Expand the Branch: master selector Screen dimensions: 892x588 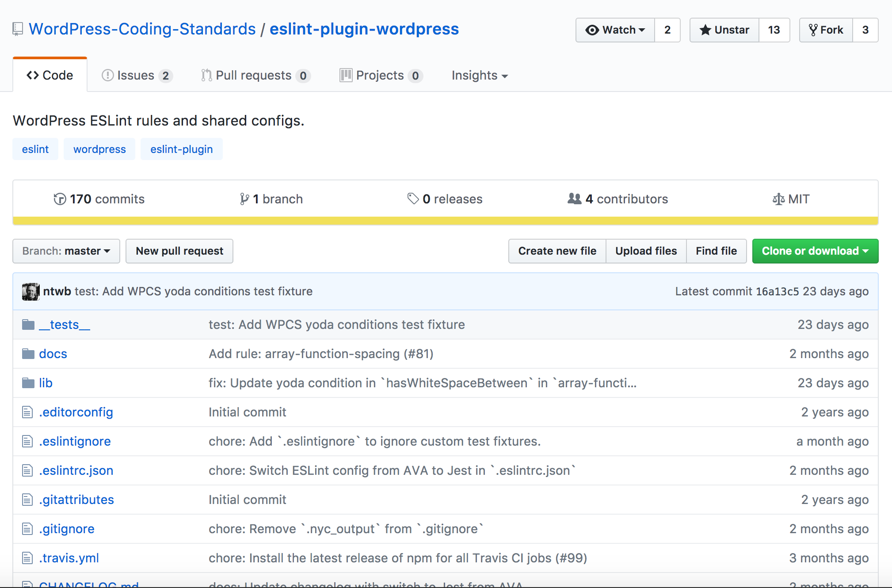click(66, 251)
